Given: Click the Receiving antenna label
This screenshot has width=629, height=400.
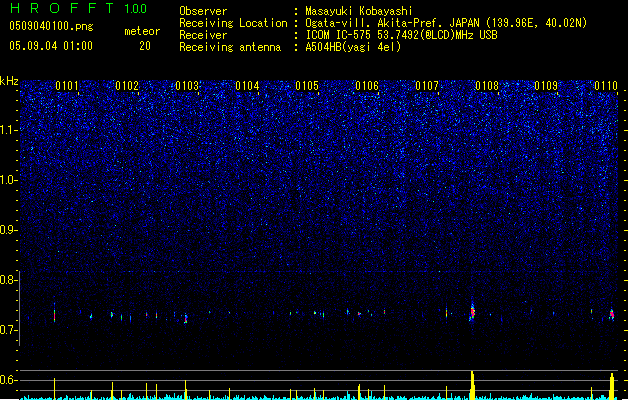Looking at the screenshot, I should coord(230,47).
